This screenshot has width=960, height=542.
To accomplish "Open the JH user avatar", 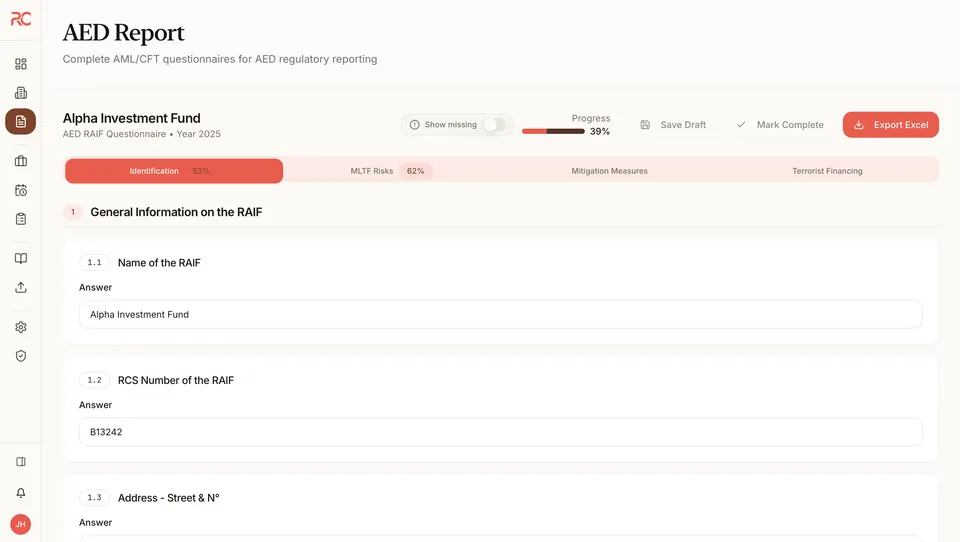I will point(21,524).
